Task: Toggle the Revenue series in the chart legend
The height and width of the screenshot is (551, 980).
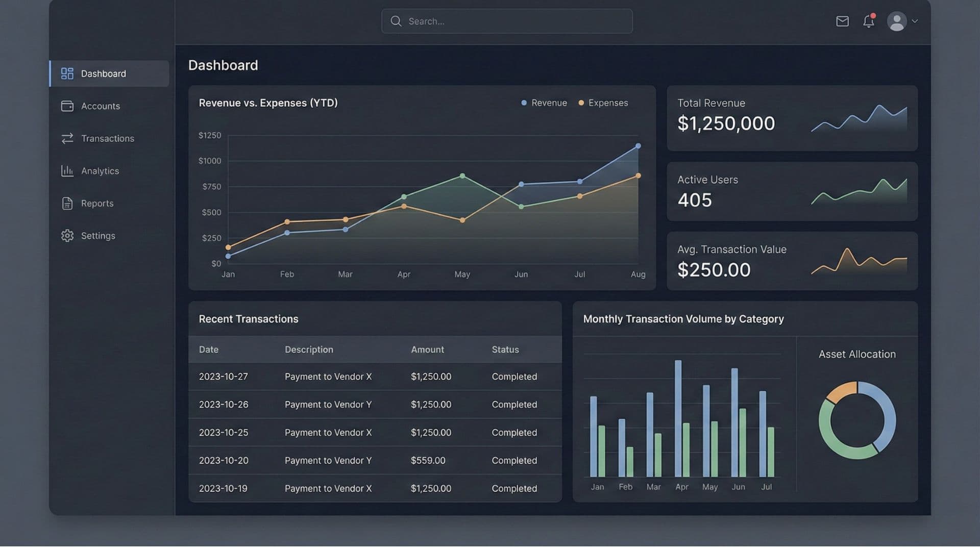Action: (x=544, y=103)
